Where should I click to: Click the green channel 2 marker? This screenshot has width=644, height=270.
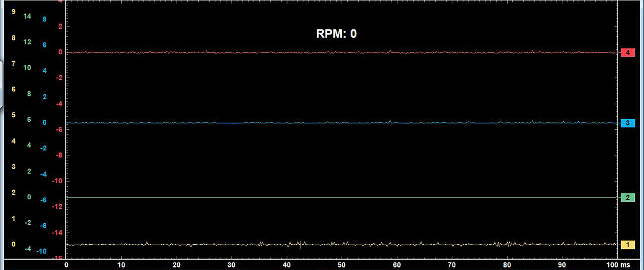coord(628,198)
